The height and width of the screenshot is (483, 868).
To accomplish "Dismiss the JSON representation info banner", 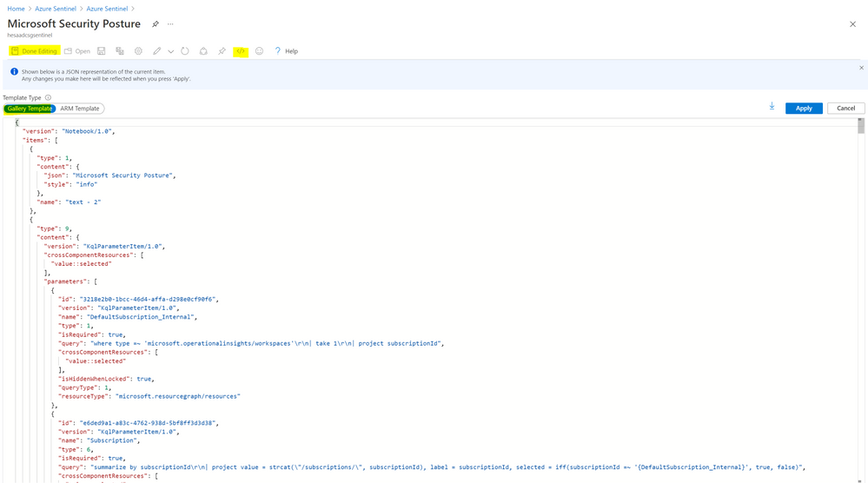I will point(861,68).
